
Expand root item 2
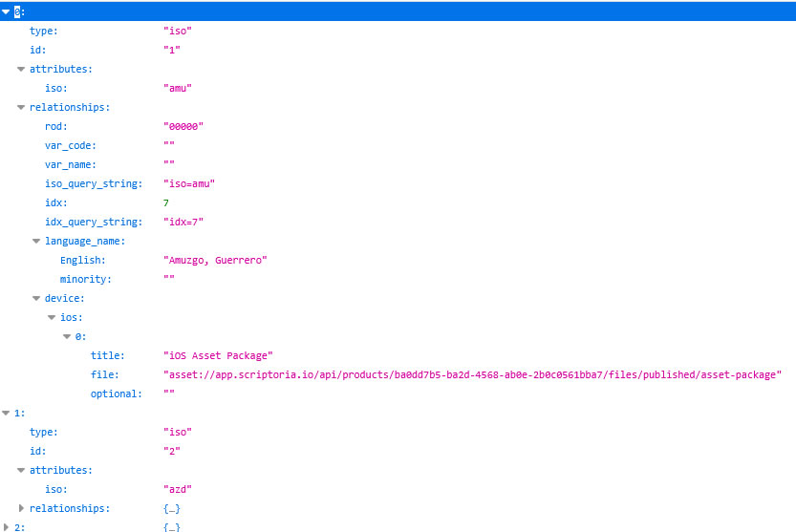pos(7,527)
